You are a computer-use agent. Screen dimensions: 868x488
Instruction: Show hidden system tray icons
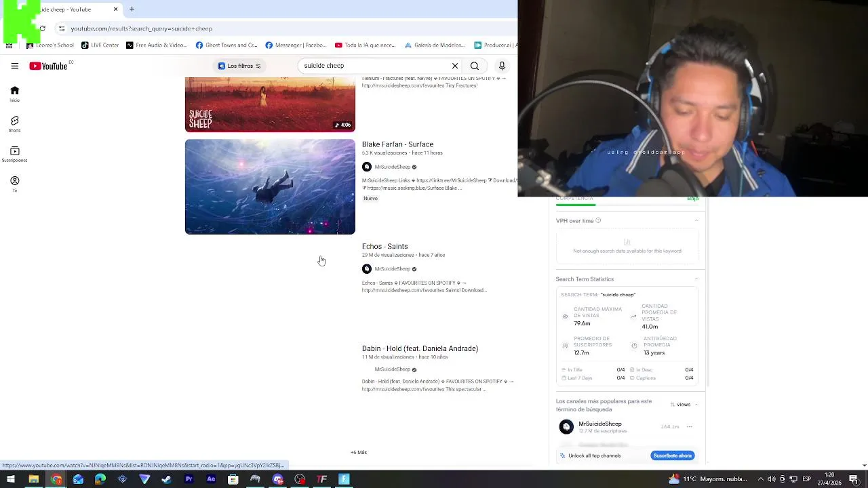click(760, 479)
